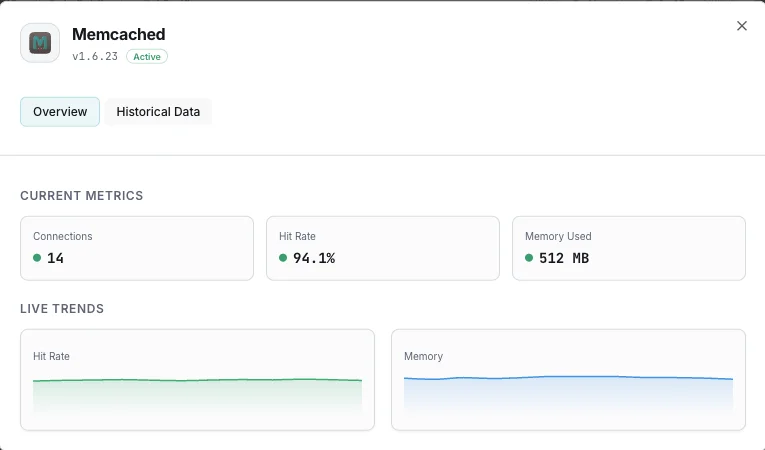Image resolution: width=765 pixels, height=450 pixels.
Task: Select the 512 MB memory value
Action: pyautogui.click(x=564, y=258)
